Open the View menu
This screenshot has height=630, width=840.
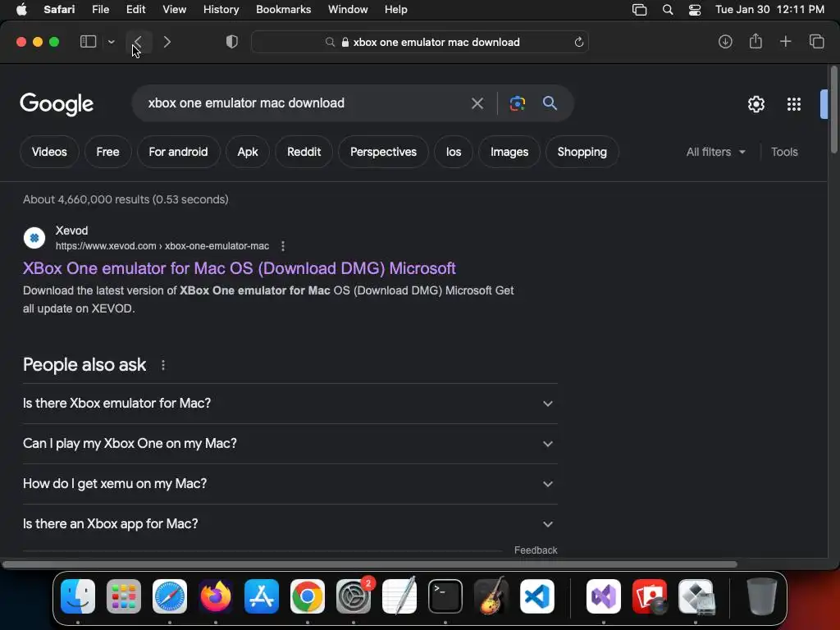(174, 9)
